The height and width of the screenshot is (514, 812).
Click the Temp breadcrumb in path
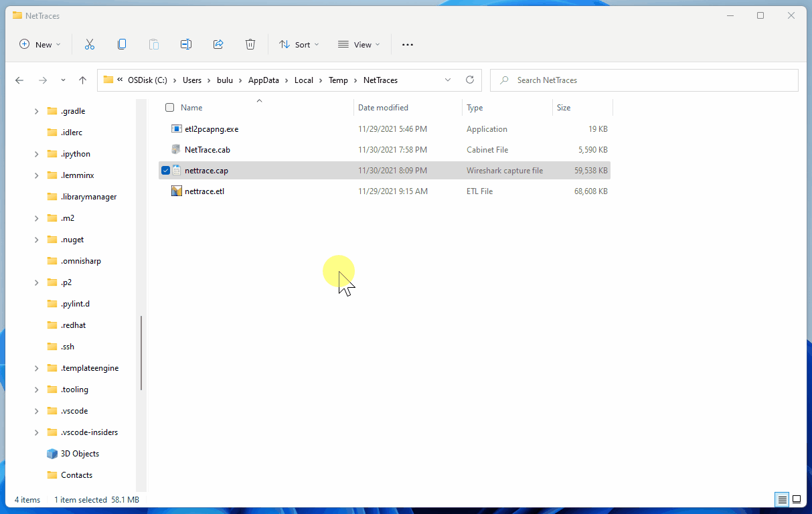pyautogui.click(x=338, y=80)
